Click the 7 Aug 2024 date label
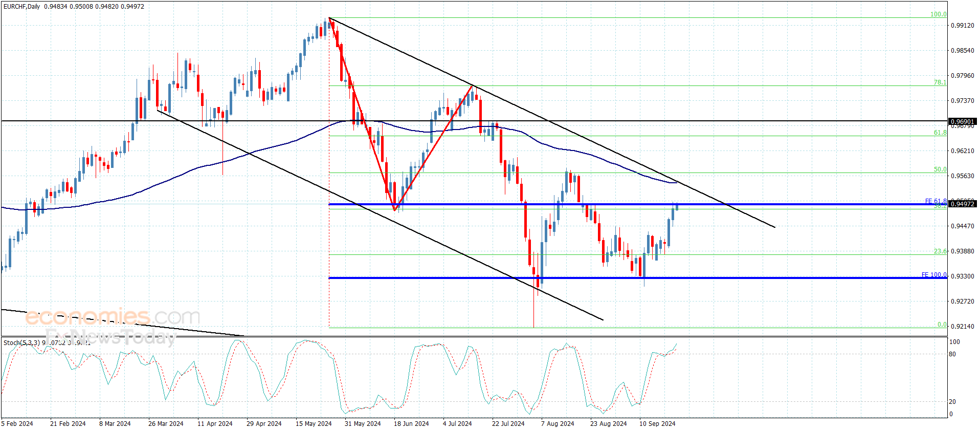Image resolution: width=980 pixels, height=430 pixels. 558,424
